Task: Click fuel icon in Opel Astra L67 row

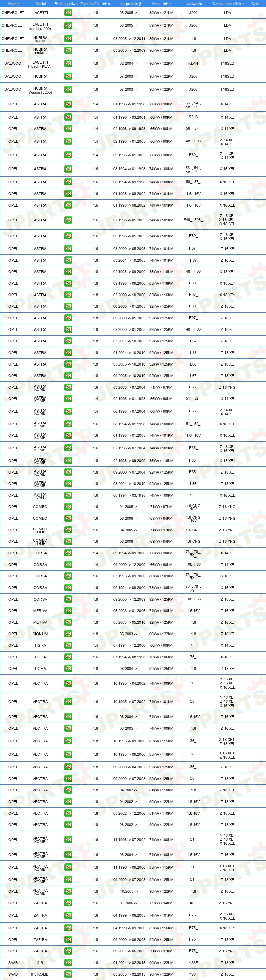Action: click(68, 375)
